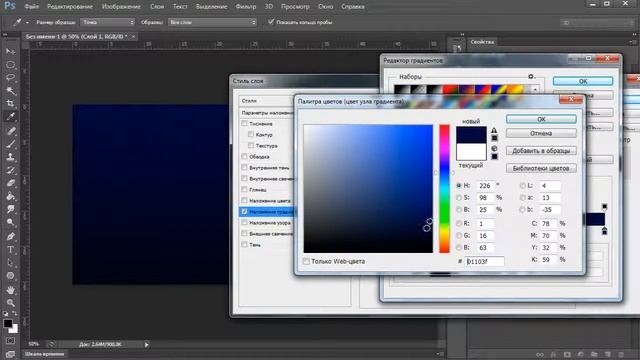Open the Фильтр menu
This screenshot has width=640, height=360.
coord(246,7)
